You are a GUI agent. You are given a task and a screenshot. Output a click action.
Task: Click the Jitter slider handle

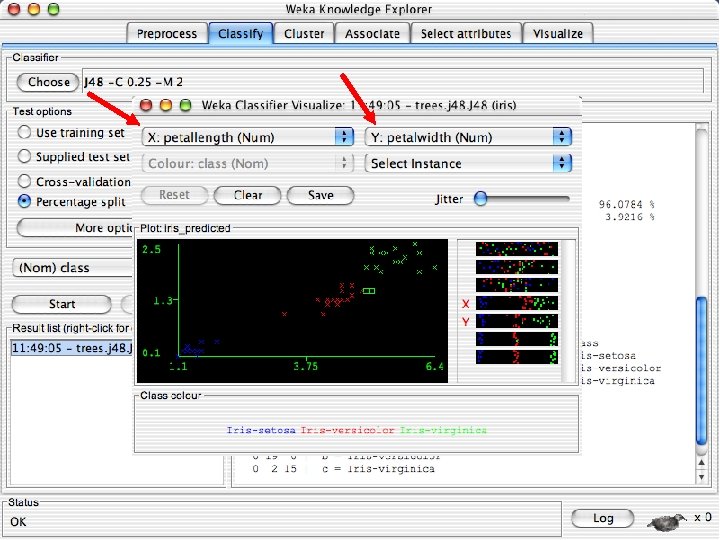point(480,199)
